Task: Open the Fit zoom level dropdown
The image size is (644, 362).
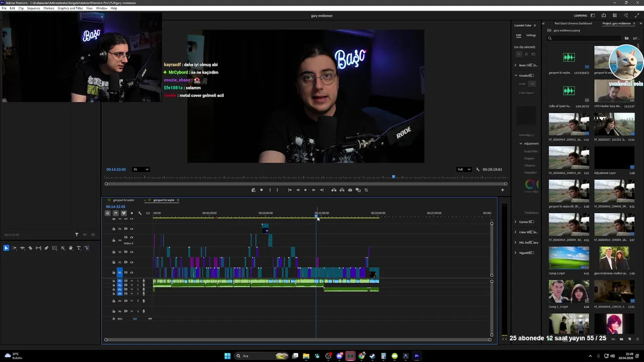Action: pyautogui.click(x=141, y=169)
